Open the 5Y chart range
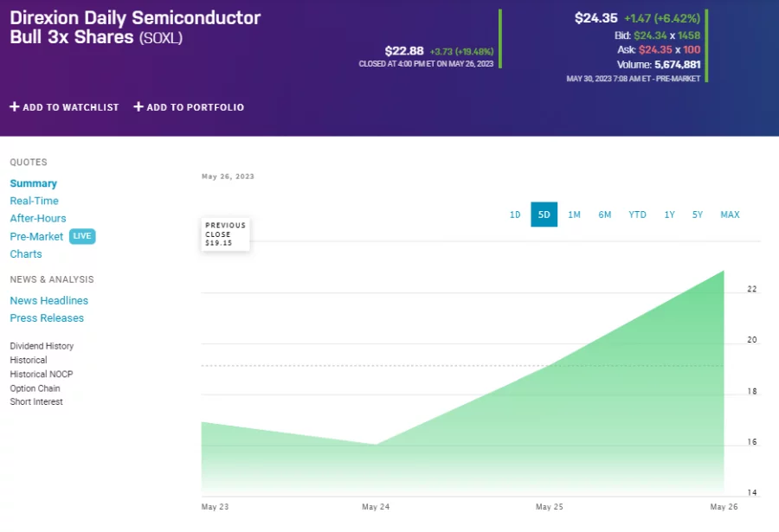Viewport: 779px width, 532px height. (698, 214)
